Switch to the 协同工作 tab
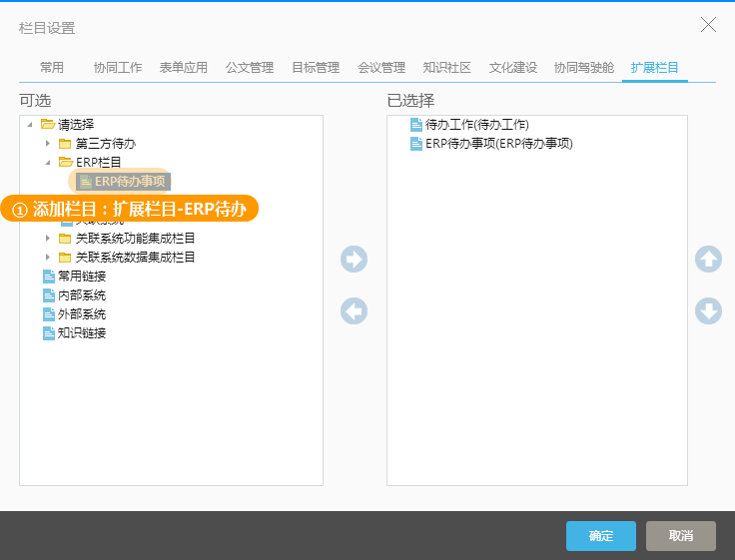 [x=117, y=68]
